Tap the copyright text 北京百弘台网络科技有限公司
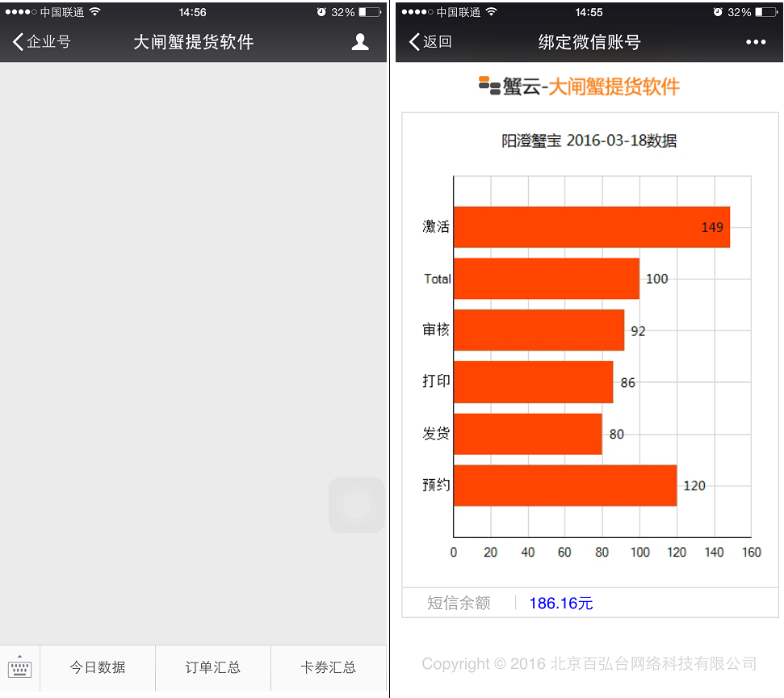 pyautogui.click(x=653, y=664)
